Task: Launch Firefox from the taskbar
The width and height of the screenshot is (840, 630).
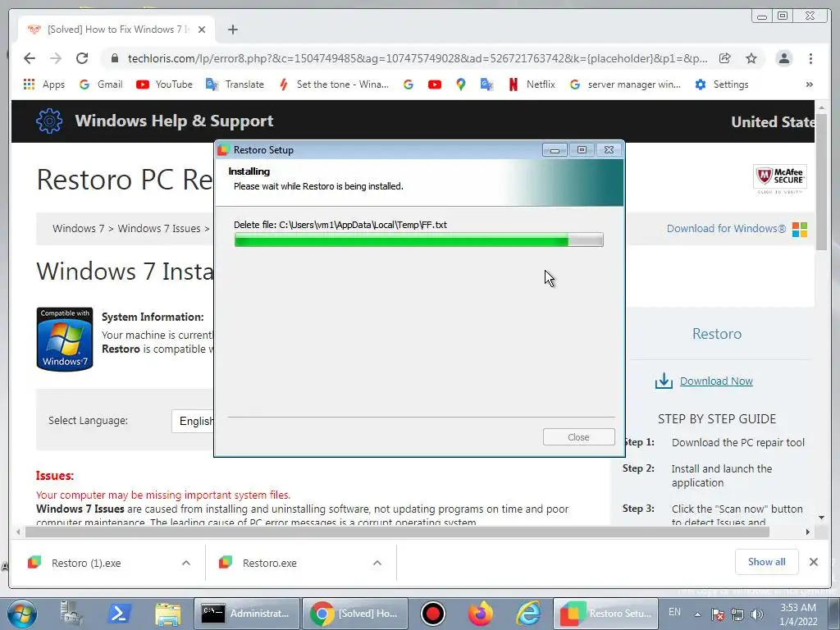Action: [x=481, y=614]
